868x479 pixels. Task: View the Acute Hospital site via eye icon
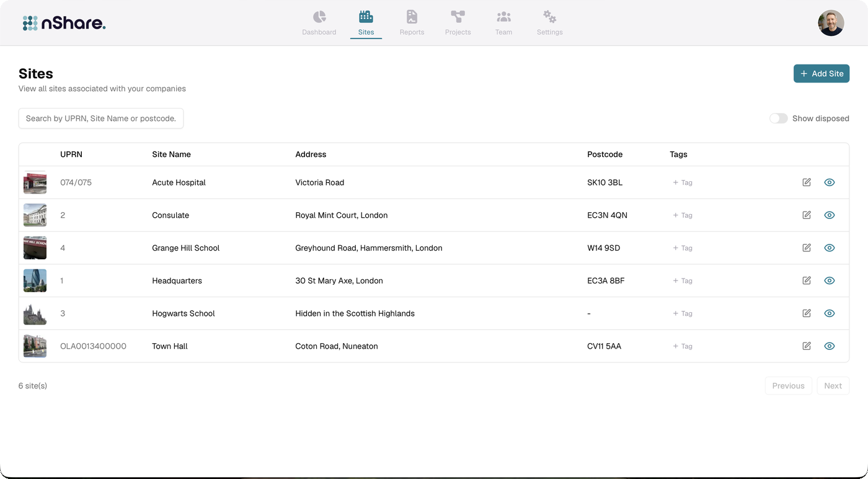pyautogui.click(x=830, y=182)
